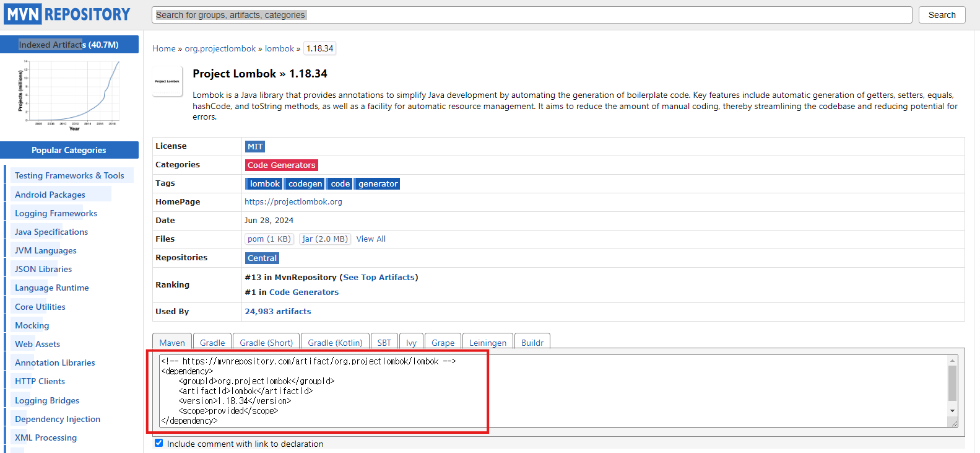Open JSON Libraries category

[x=43, y=269]
